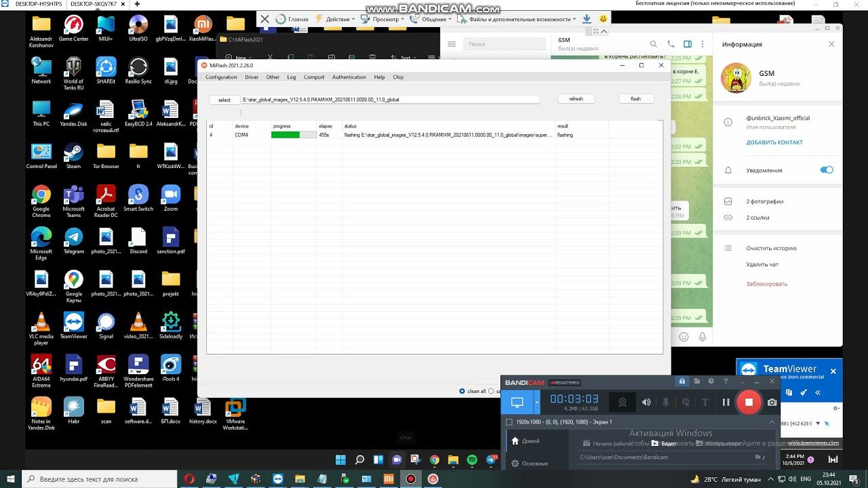This screenshot has height=488, width=868.
Task: Open Google Chrome desktop icon
Action: pyautogui.click(x=41, y=201)
